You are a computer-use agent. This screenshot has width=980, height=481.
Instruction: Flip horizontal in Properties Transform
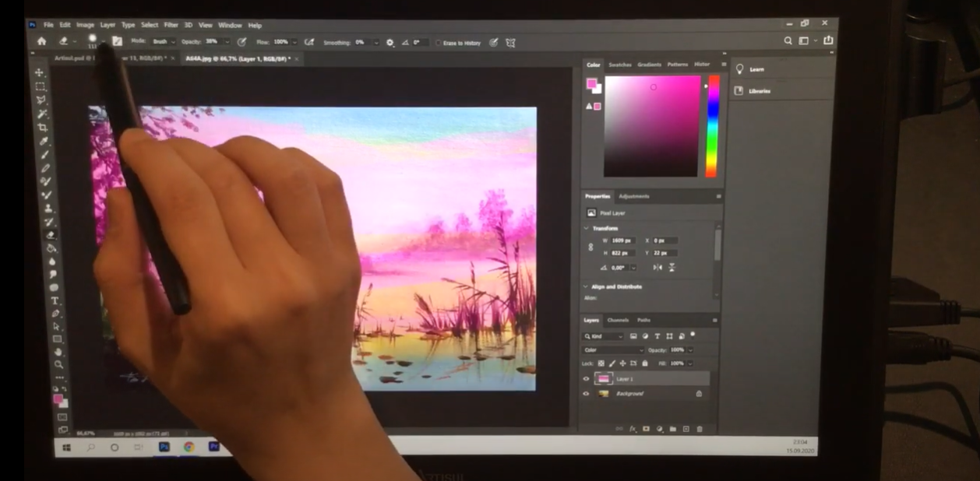[657, 268]
